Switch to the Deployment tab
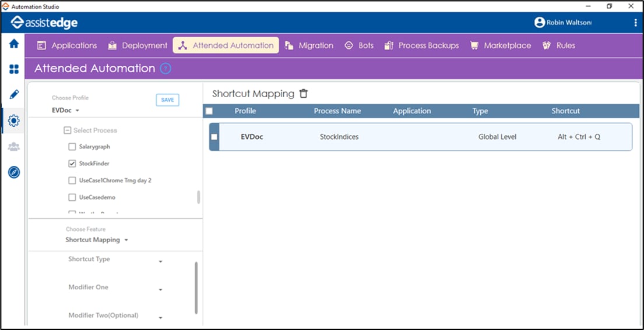Image resolution: width=644 pixels, height=330 pixels. click(x=137, y=45)
